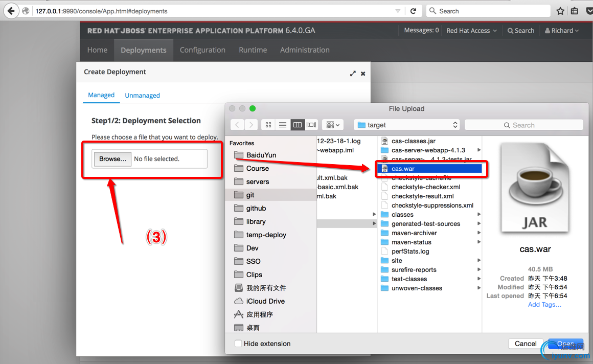Select the Managed tab

click(101, 95)
